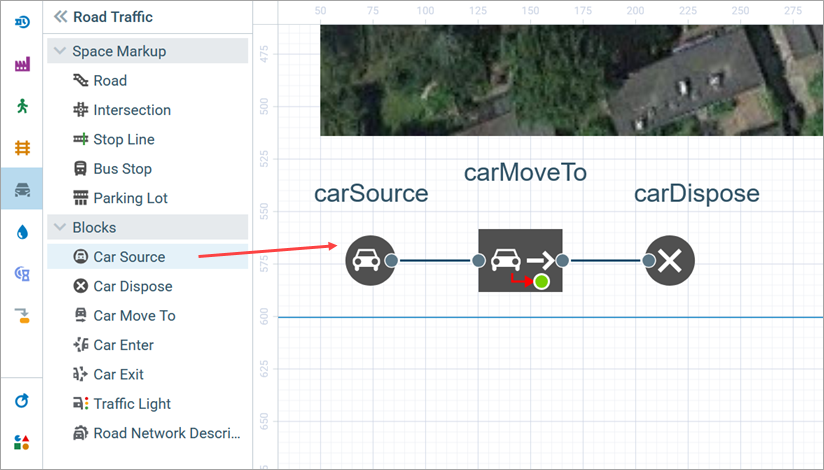Viewport: 824px width, 470px height.
Task: Select the Rail Library track icon
Action: coord(21,148)
